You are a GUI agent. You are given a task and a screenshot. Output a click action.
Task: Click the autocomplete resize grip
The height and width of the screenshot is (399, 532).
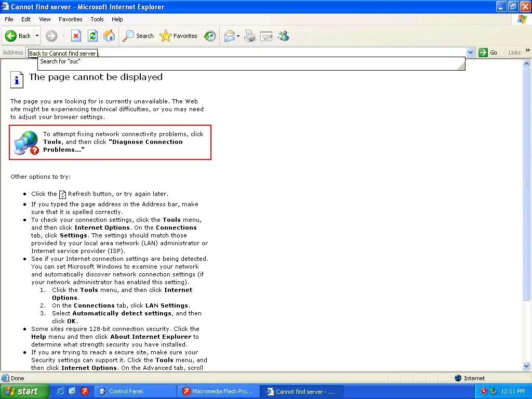[461, 67]
